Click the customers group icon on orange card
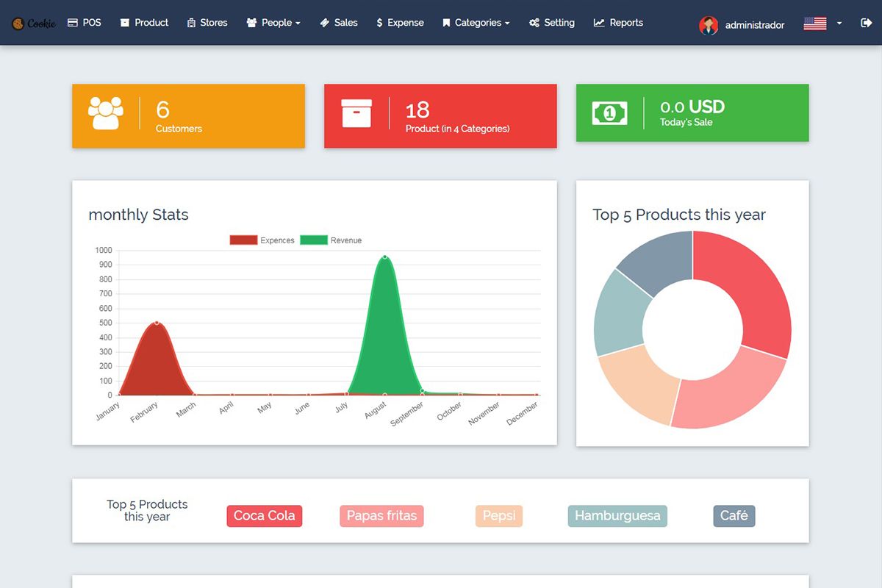Screen dimensions: 882x588 (106, 113)
